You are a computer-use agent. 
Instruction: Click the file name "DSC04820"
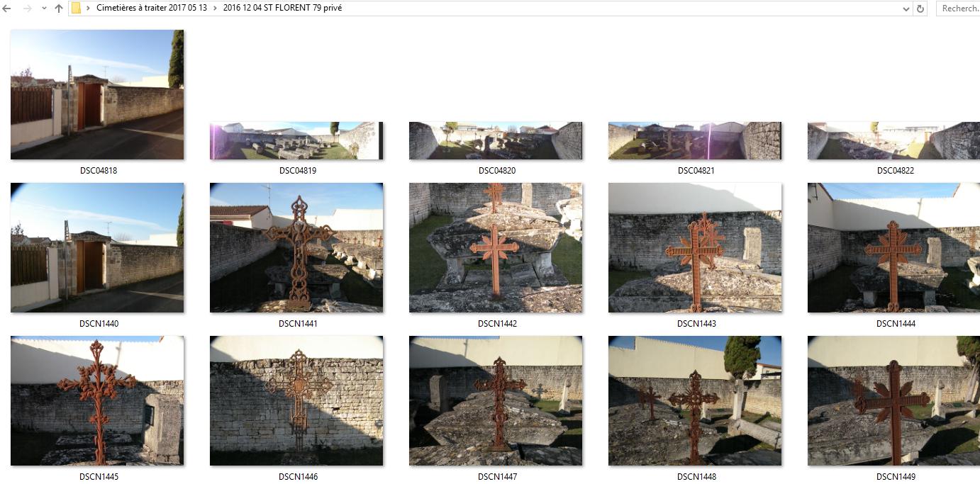point(497,171)
